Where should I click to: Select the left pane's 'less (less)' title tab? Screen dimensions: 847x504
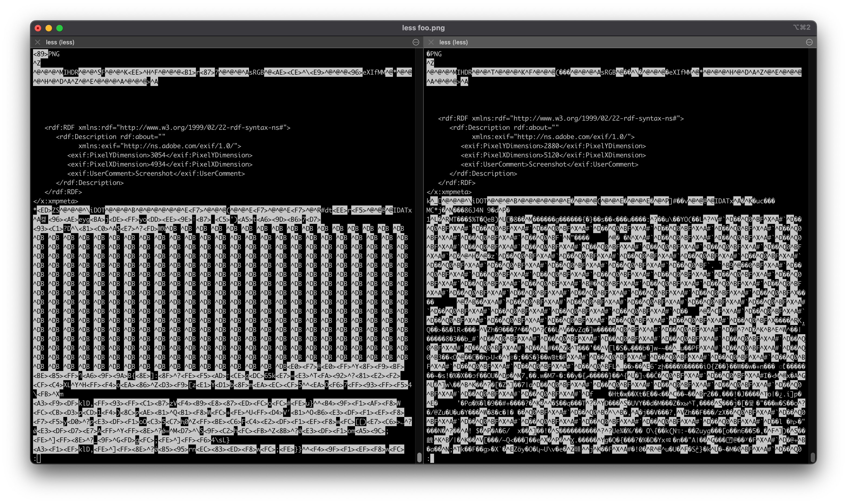(x=61, y=42)
